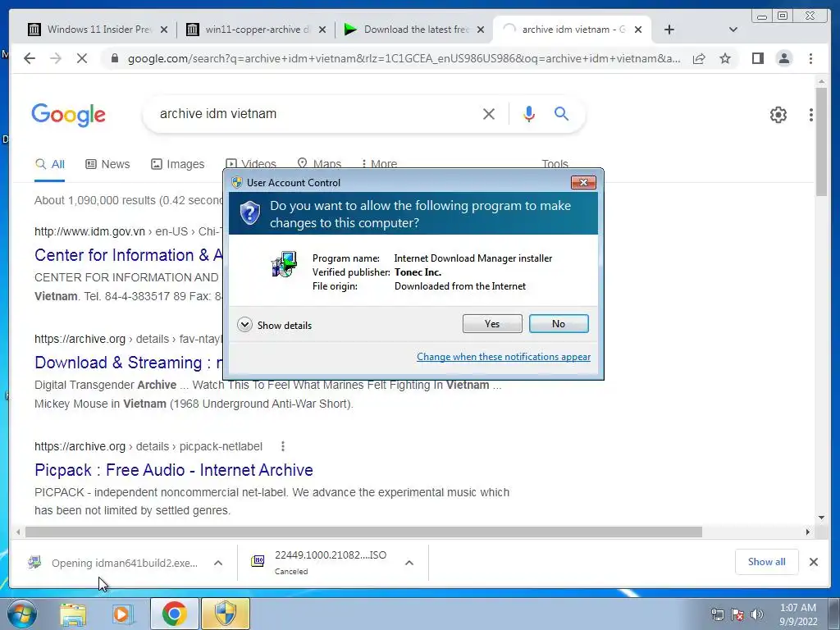The image size is (840, 630).
Task: Stop loading the page
Action: click(82, 58)
